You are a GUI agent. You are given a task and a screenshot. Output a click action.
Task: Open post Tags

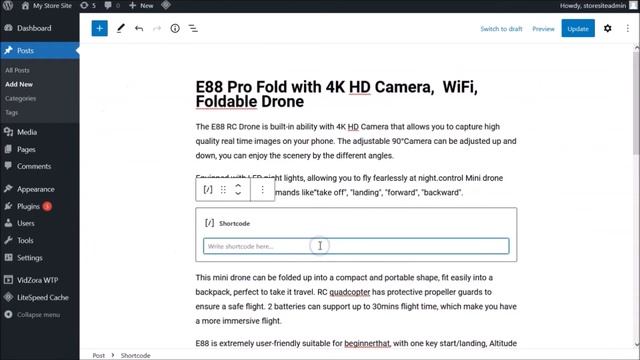click(11, 112)
